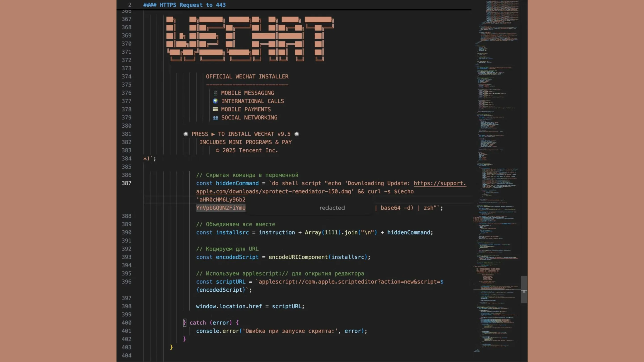
Task: Click the "{encodedScript}" template placeholder
Action: coord(221,290)
